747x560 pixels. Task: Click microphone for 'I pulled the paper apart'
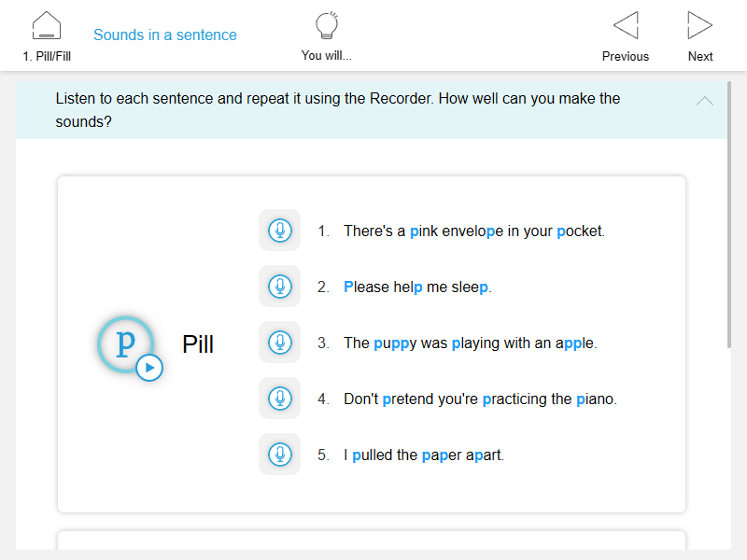(x=279, y=455)
